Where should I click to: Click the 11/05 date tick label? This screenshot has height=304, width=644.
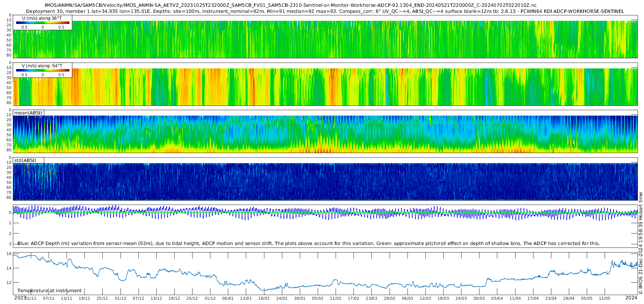point(605,298)
